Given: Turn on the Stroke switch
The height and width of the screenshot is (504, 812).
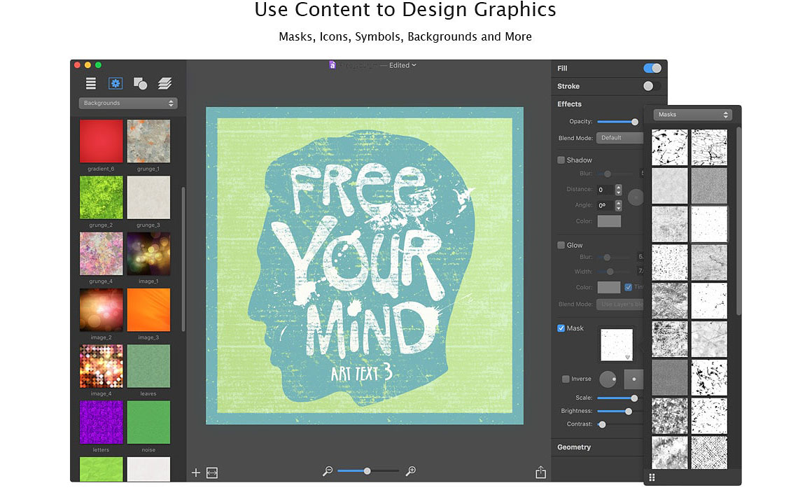Looking at the screenshot, I should pos(652,86).
